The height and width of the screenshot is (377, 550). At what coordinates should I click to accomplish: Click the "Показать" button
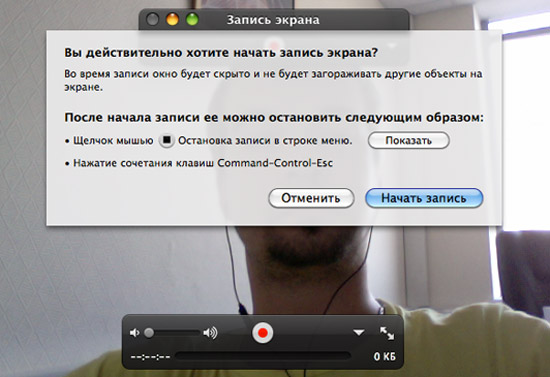(x=409, y=140)
